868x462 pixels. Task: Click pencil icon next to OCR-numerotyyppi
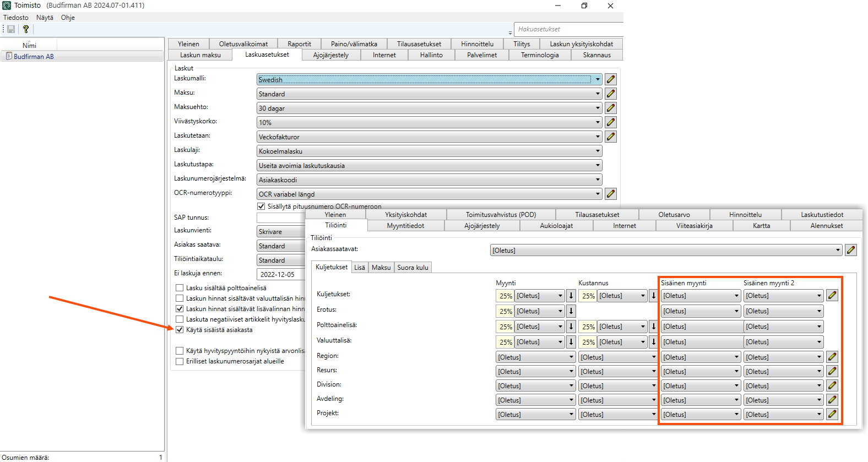tap(610, 194)
